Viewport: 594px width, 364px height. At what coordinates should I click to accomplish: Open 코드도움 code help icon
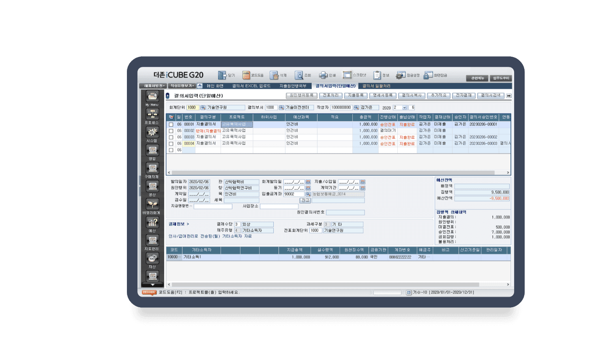point(246,75)
